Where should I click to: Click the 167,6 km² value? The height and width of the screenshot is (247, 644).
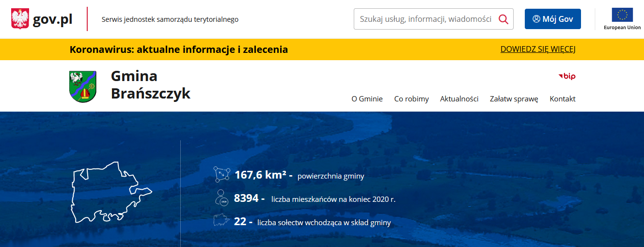[x=260, y=175]
